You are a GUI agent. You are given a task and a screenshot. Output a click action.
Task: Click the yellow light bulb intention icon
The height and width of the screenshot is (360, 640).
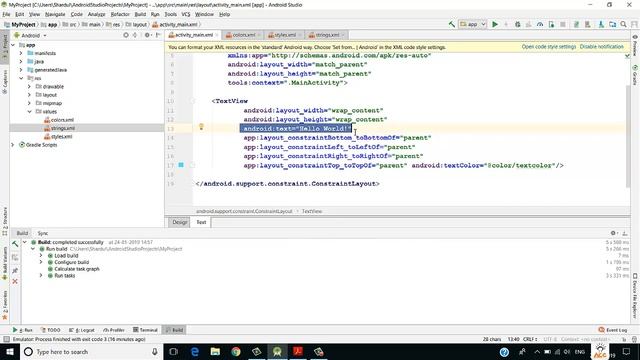[201, 127]
